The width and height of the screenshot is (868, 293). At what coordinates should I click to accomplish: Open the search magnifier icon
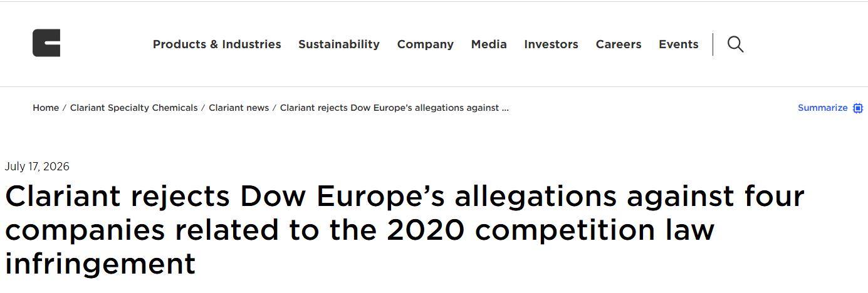(735, 44)
